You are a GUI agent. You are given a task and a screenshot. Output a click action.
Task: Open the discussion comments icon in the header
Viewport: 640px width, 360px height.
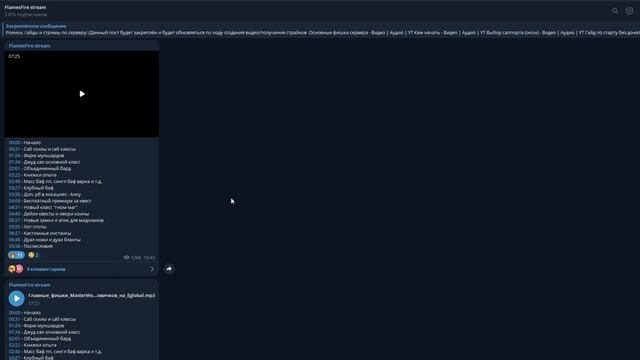click(x=629, y=11)
